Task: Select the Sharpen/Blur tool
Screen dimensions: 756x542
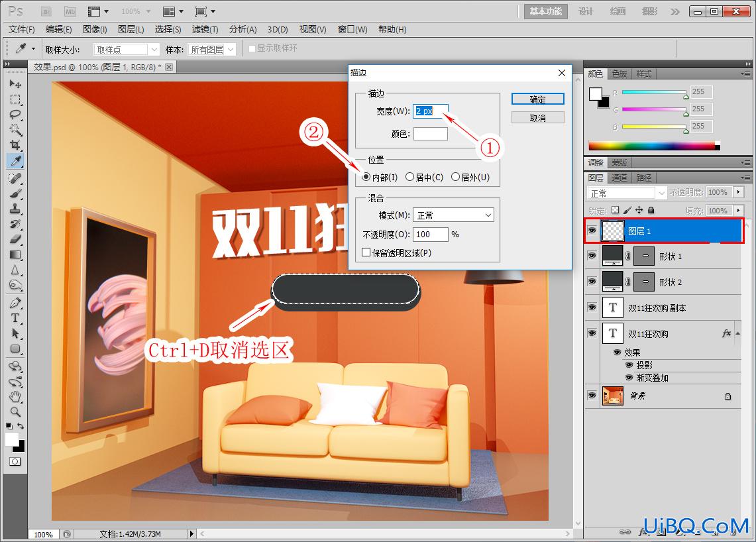Action: (x=15, y=270)
